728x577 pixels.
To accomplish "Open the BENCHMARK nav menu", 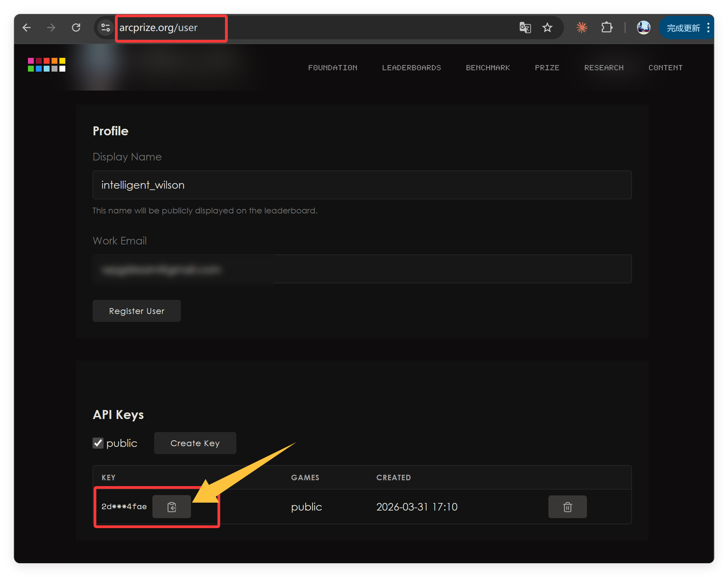I will coord(488,68).
